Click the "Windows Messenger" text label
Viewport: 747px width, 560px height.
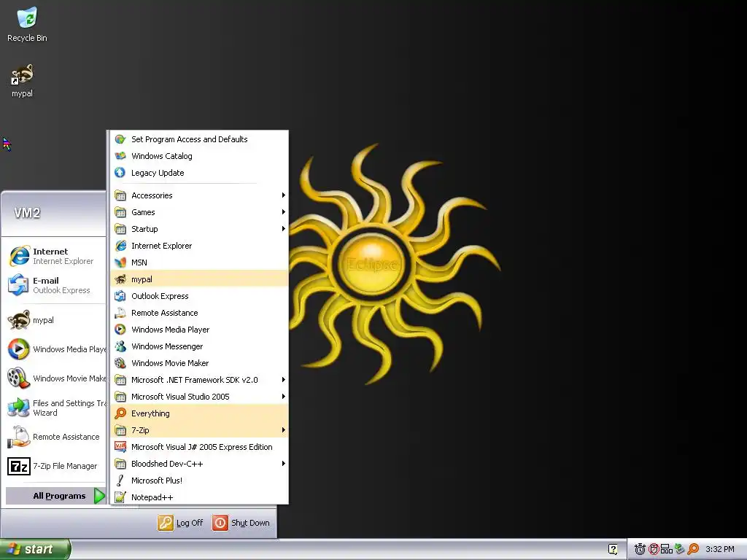[167, 346]
